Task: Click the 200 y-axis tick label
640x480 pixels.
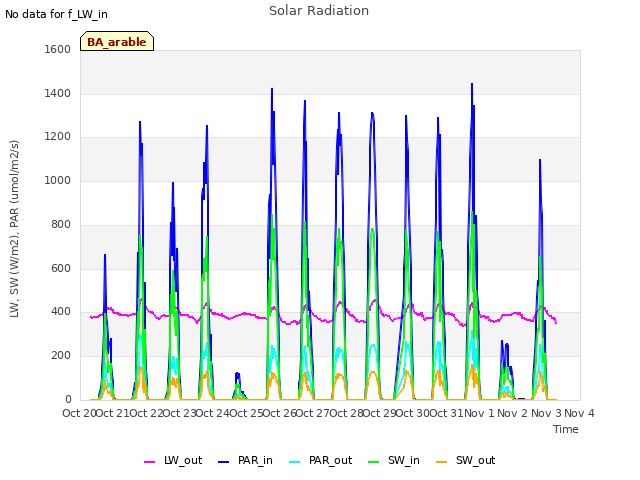Action: pos(61,356)
